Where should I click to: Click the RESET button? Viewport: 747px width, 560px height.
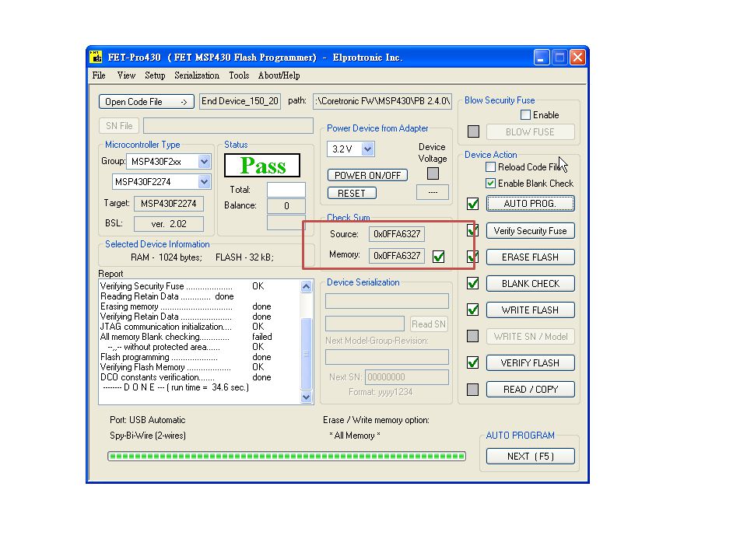(352, 193)
